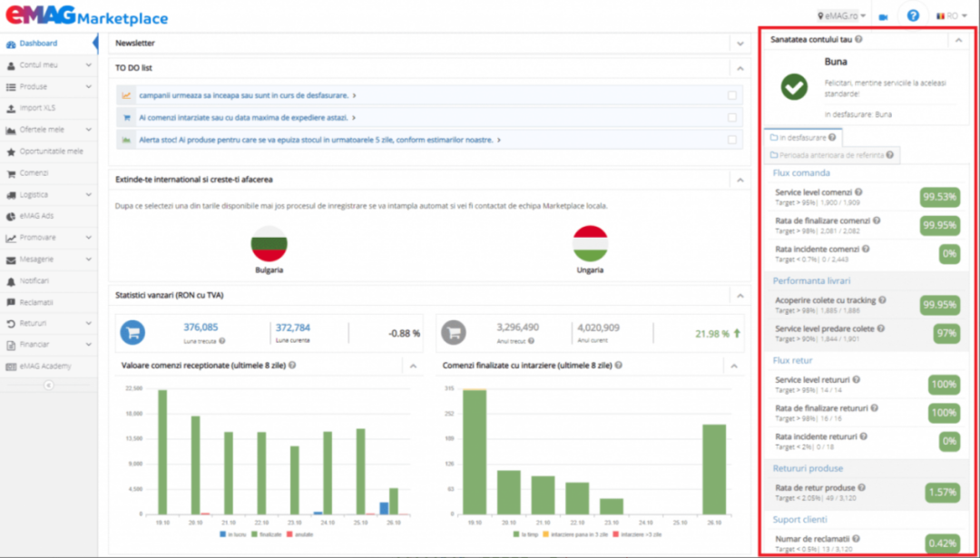The width and height of the screenshot is (980, 558).
Task: Expand the Logistica sidebar menu
Action: 47,194
